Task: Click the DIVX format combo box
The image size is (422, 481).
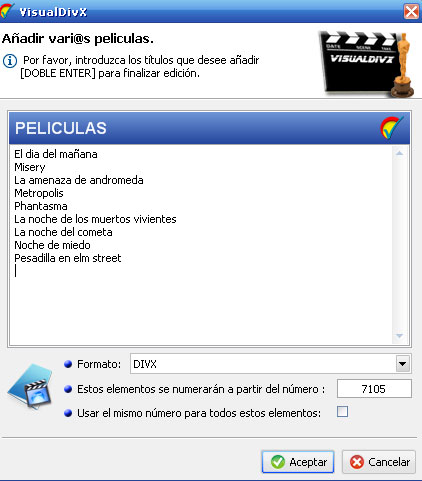Action: pyautogui.click(x=270, y=364)
